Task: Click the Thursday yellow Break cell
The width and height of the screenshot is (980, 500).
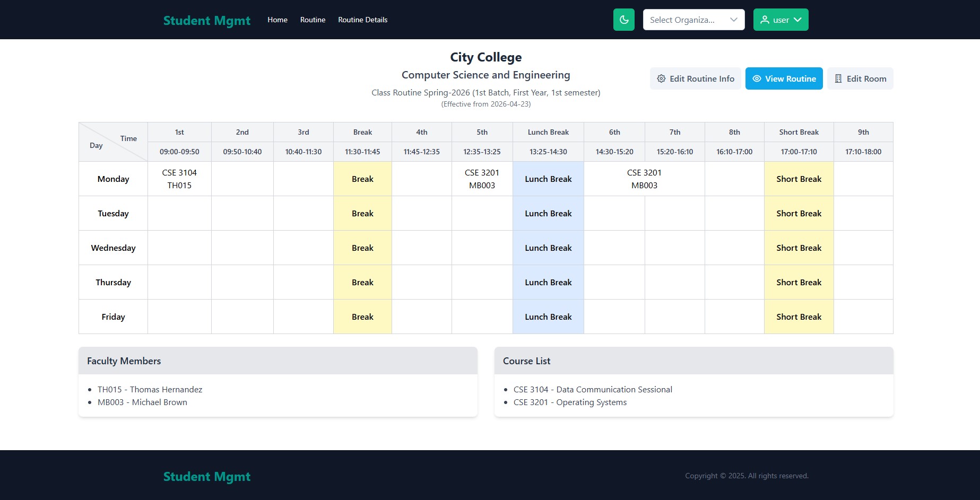Action: point(362,282)
